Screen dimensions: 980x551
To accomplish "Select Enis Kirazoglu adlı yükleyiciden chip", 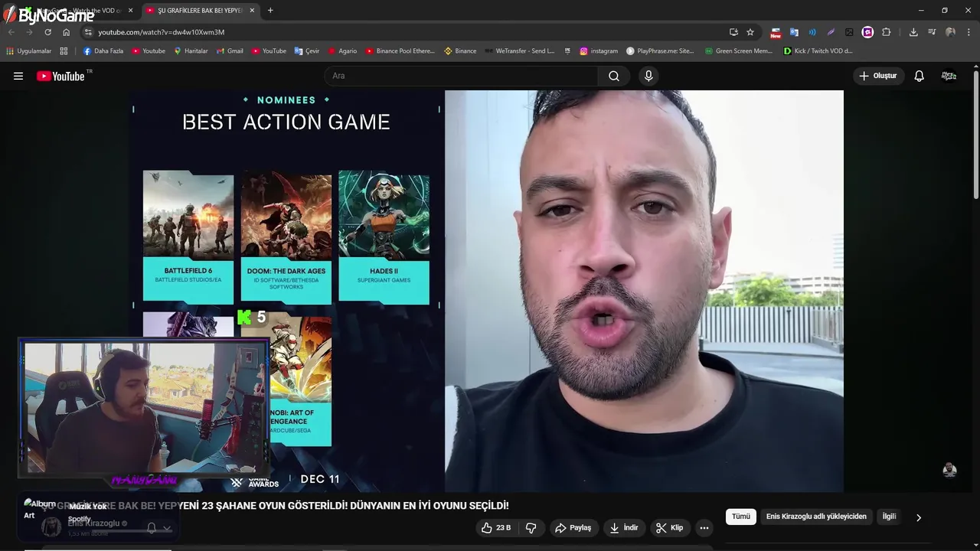I will (816, 517).
